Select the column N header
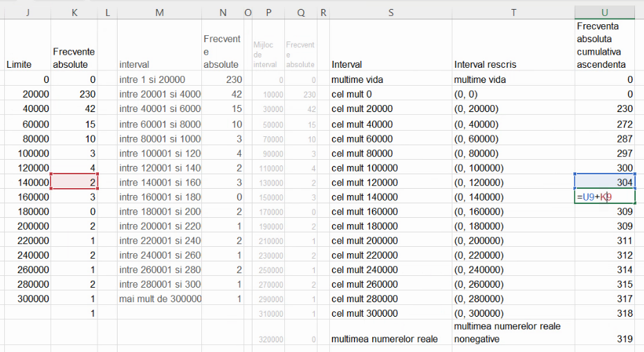 pyautogui.click(x=221, y=12)
